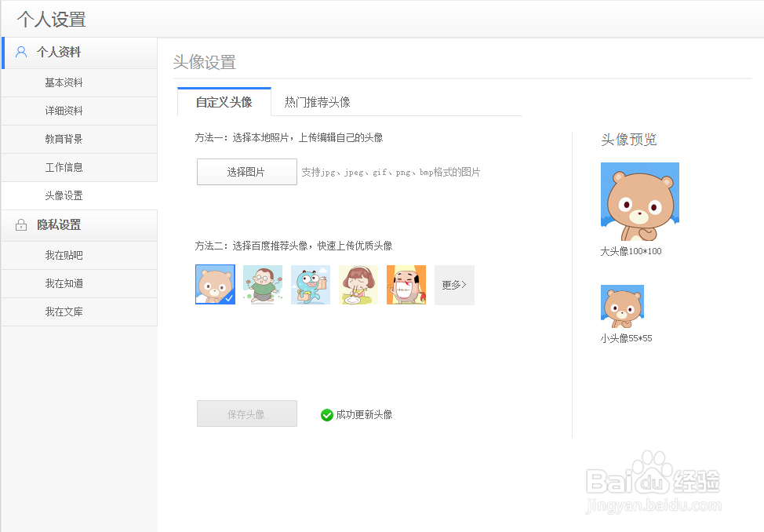Select 头像设置 in the sidebar
The height and width of the screenshot is (532, 764).
pos(79,196)
